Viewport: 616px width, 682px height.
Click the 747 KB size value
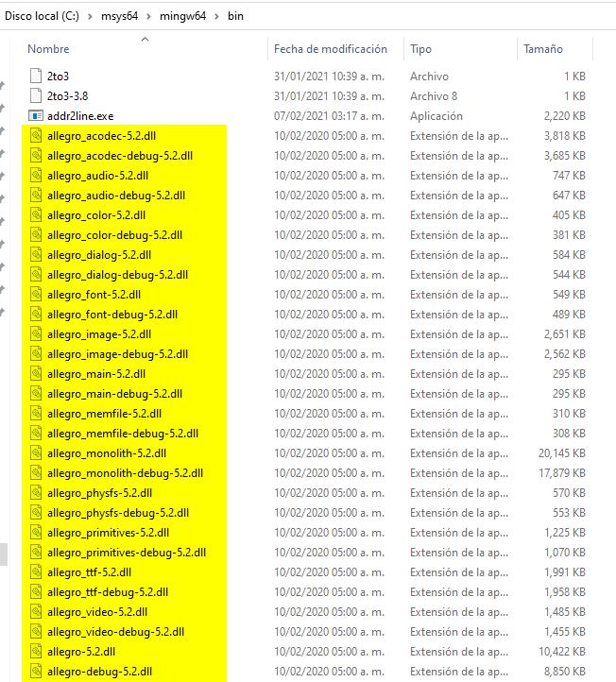pyautogui.click(x=569, y=176)
